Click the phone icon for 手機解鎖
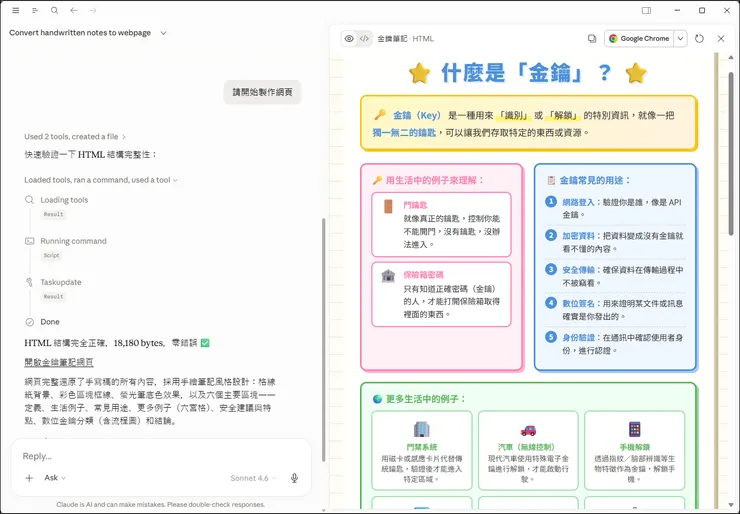740x514 pixels. (x=635, y=429)
